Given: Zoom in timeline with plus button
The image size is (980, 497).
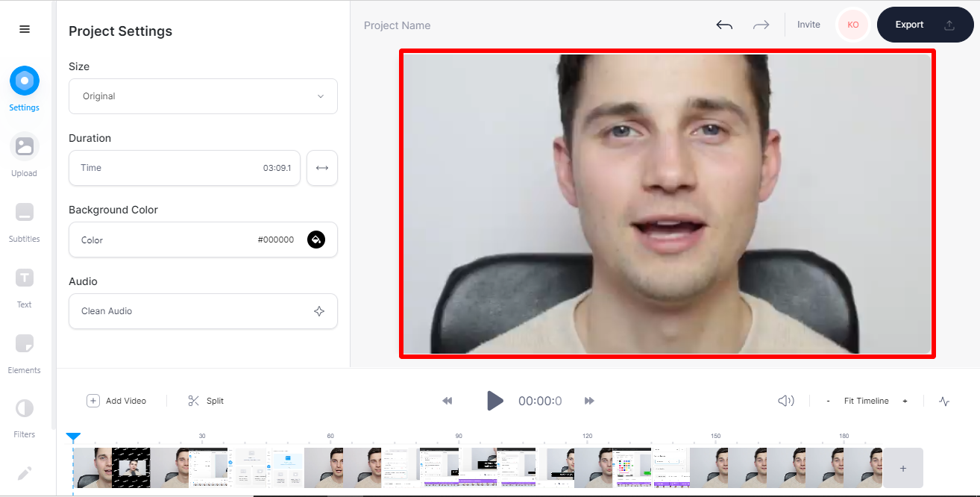Looking at the screenshot, I should [905, 401].
